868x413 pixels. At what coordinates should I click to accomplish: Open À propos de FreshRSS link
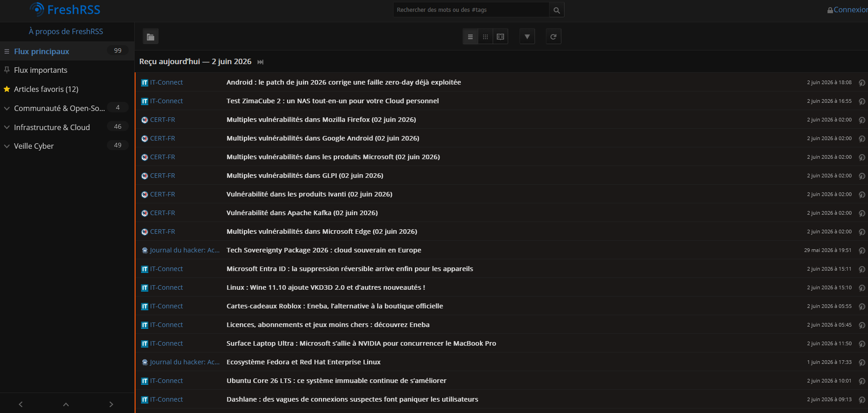point(66,31)
